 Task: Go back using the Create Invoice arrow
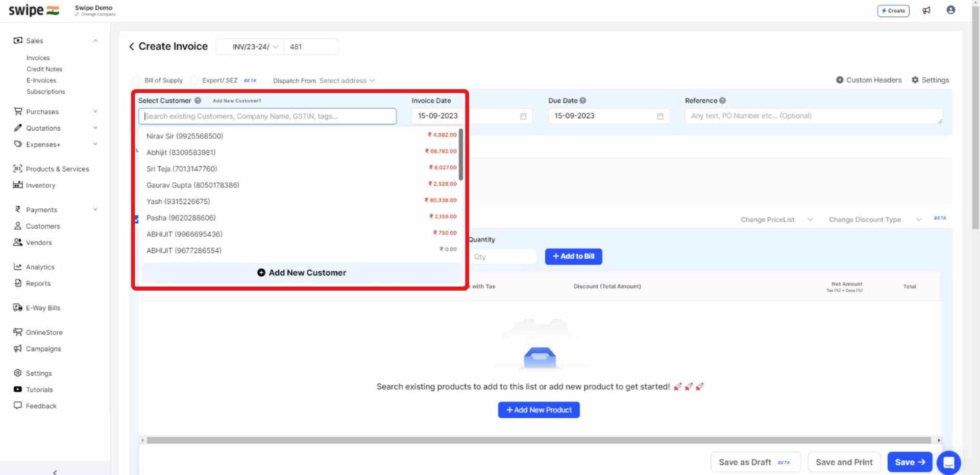tap(132, 46)
